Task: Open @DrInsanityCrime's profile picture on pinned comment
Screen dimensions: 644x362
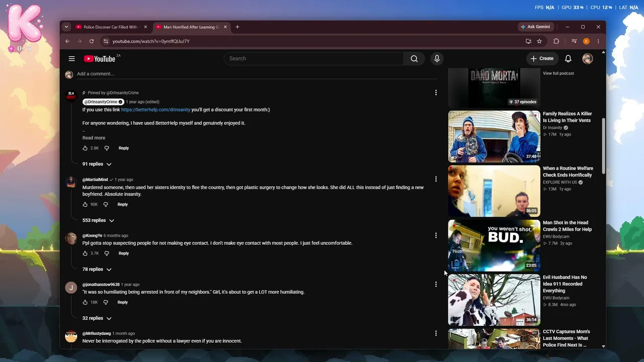Action: click(71, 95)
